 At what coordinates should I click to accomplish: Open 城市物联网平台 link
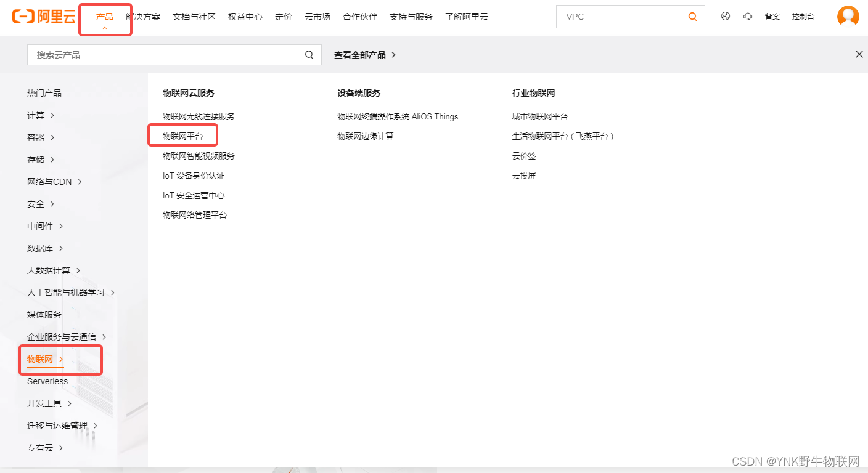(x=539, y=116)
